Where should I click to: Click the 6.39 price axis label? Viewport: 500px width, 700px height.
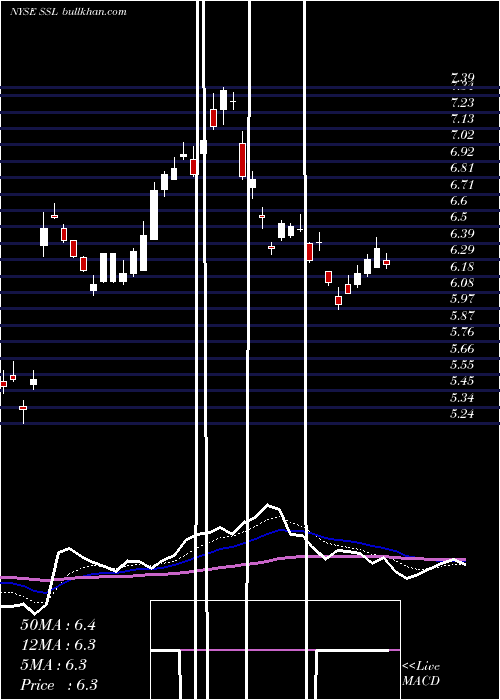coord(462,234)
